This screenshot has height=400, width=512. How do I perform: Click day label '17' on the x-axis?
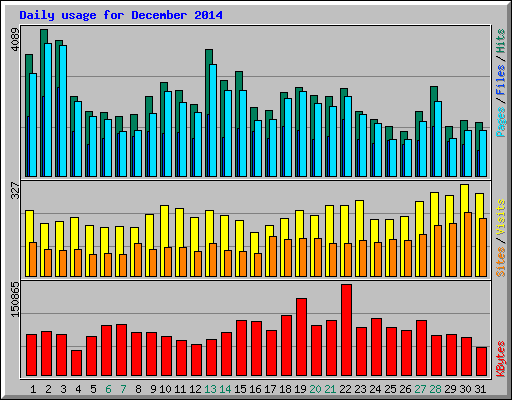[270, 389]
